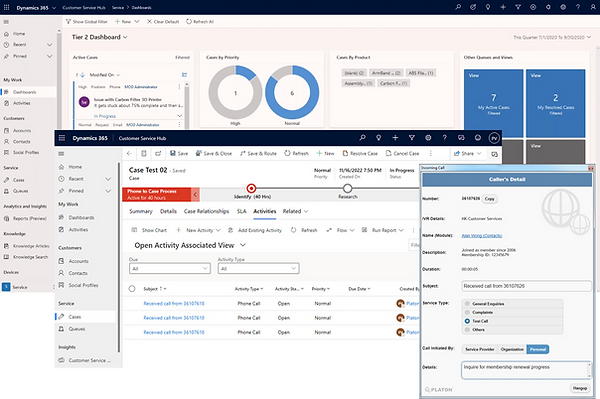Select Complaints service type radio

coord(467,313)
